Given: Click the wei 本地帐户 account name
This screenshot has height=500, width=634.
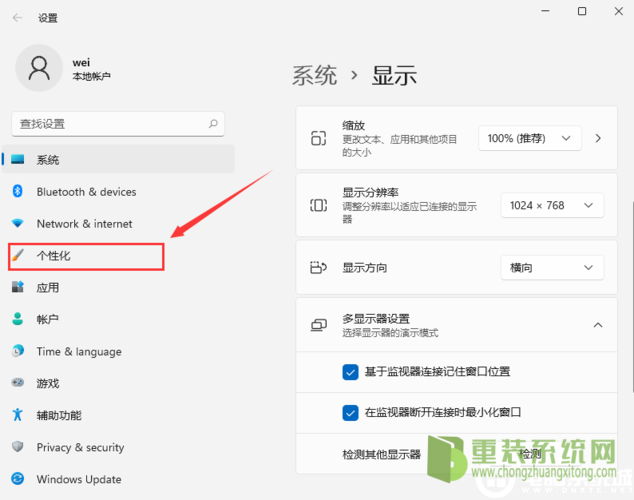Looking at the screenshot, I should (x=91, y=69).
